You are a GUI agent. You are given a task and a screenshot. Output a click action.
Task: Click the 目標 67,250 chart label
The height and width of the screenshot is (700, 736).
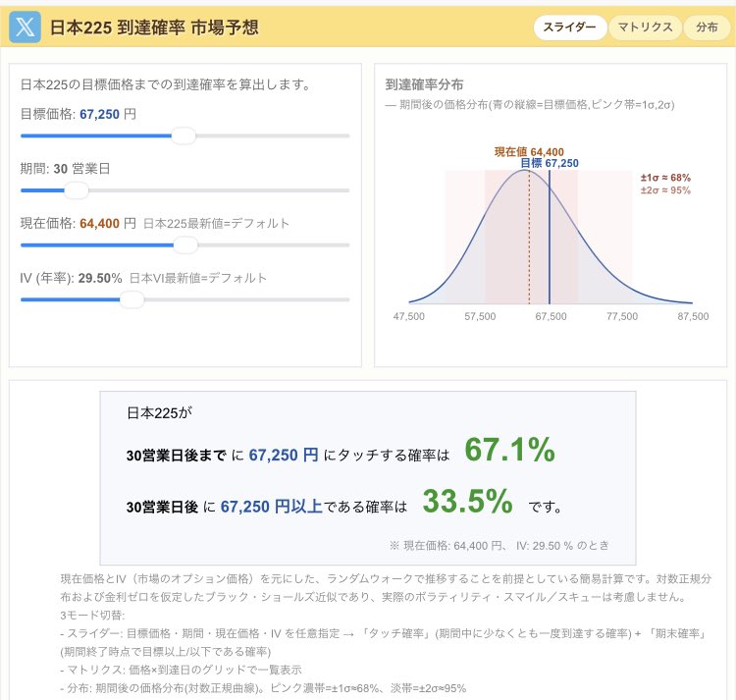[x=550, y=163]
